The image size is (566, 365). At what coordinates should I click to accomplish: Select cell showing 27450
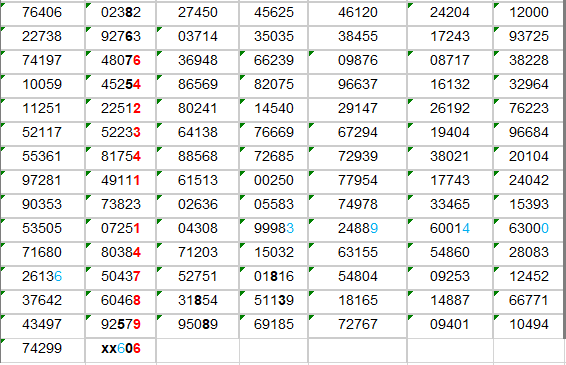(197, 13)
